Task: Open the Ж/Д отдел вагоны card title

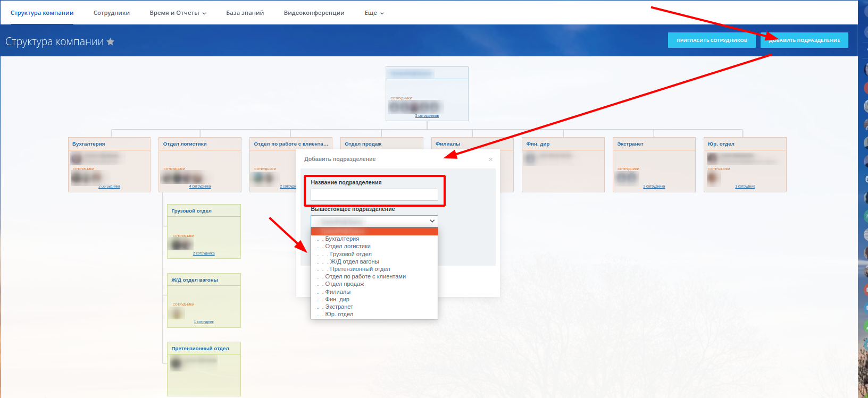Action: point(195,280)
